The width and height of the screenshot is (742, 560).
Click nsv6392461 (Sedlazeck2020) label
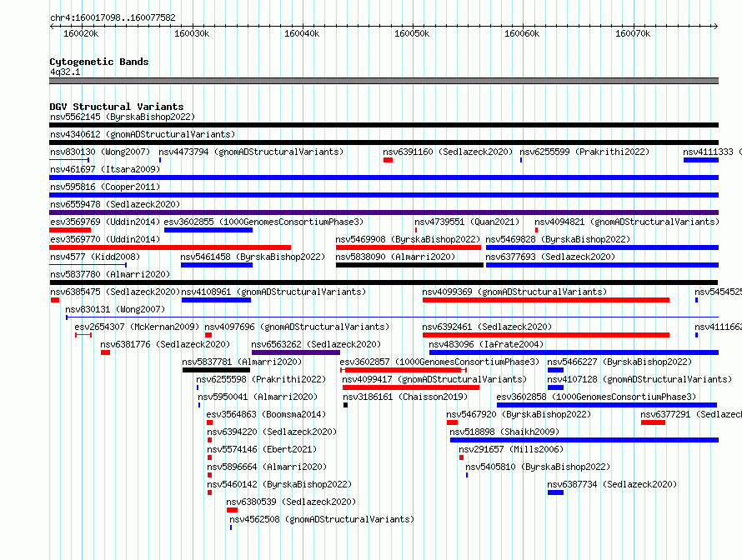(x=487, y=327)
